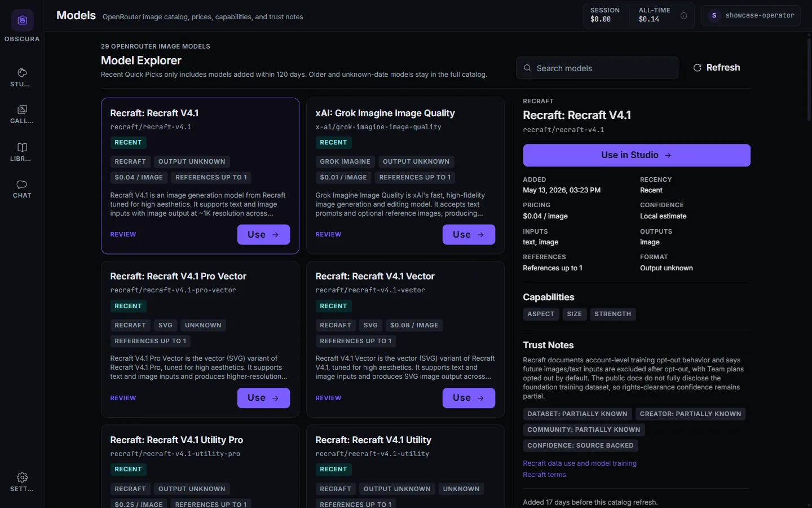Click the recraft/recraft-v4.1-pro-vector model ID

point(173,290)
